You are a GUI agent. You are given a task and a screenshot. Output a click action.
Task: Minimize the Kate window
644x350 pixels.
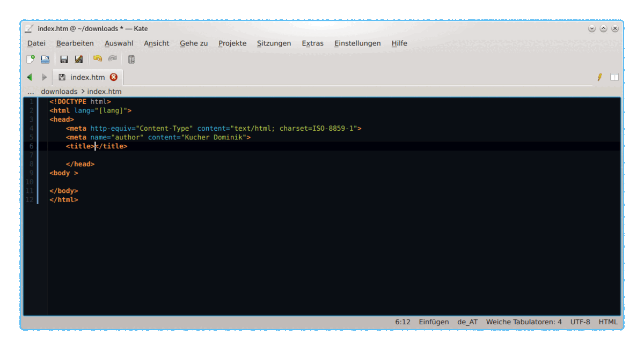(592, 28)
